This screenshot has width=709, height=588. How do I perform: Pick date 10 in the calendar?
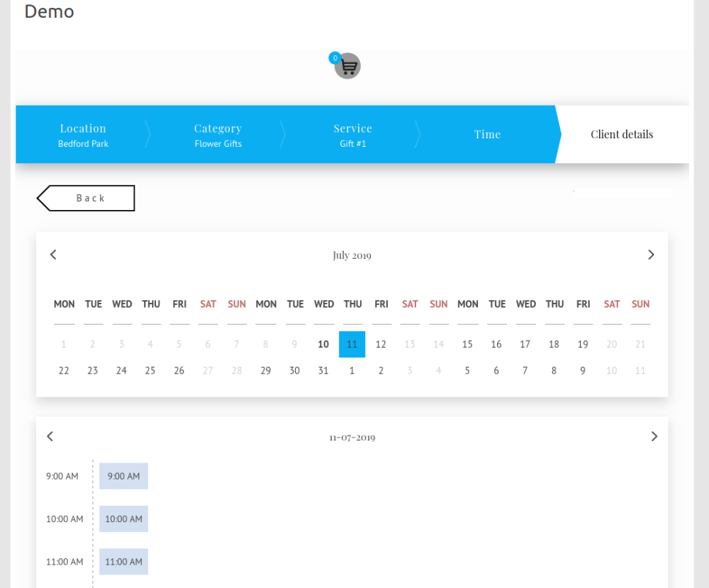click(323, 345)
